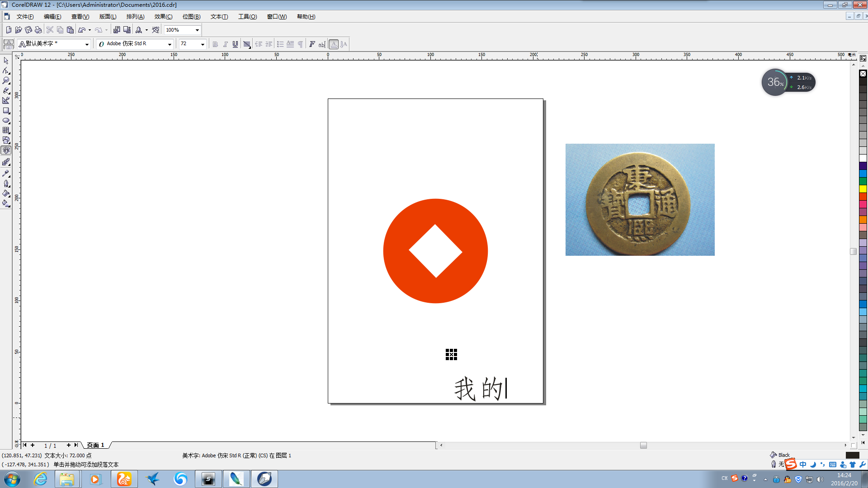Select the Rectangle tool
Image resolution: width=868 pixels, height=488 pixels.
(6, 111)
